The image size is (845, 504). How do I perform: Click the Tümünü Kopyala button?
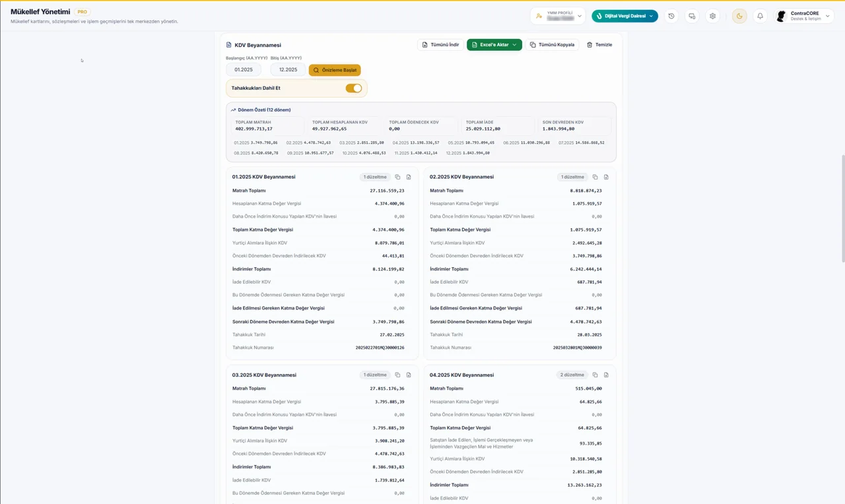553,45
